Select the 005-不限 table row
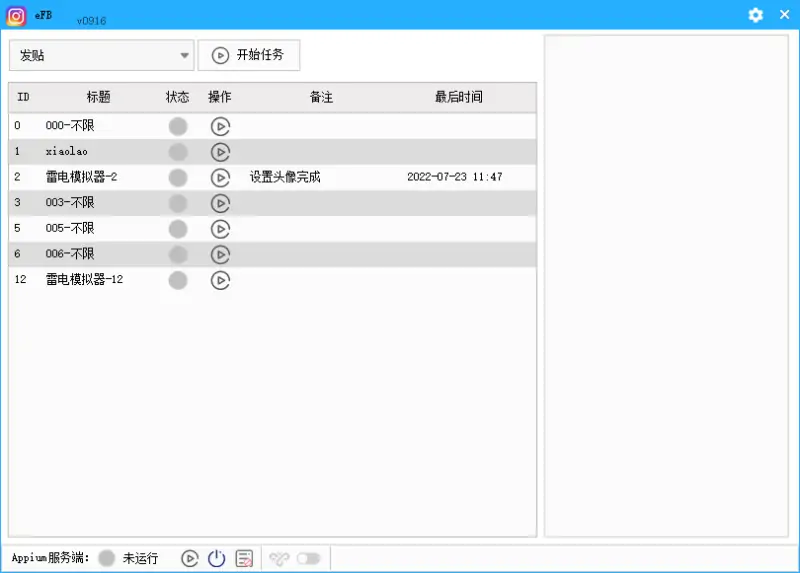Viewport: 800px width, 573px height. point(70,229)
